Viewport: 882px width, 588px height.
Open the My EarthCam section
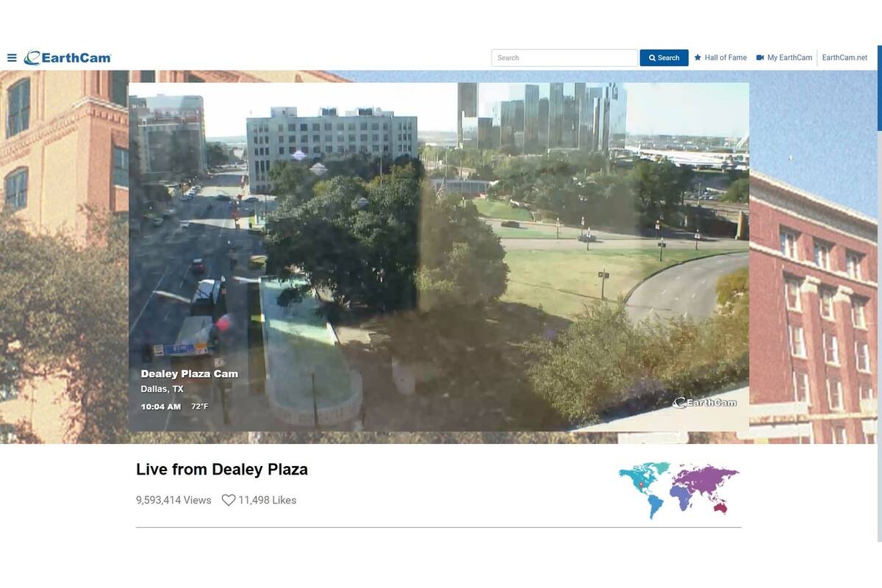(x=789, y=57)
